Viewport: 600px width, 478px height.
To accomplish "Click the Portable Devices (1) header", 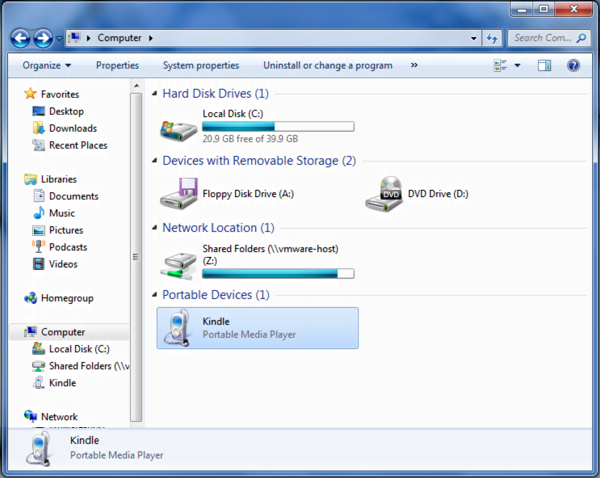I will pos(216,295).
